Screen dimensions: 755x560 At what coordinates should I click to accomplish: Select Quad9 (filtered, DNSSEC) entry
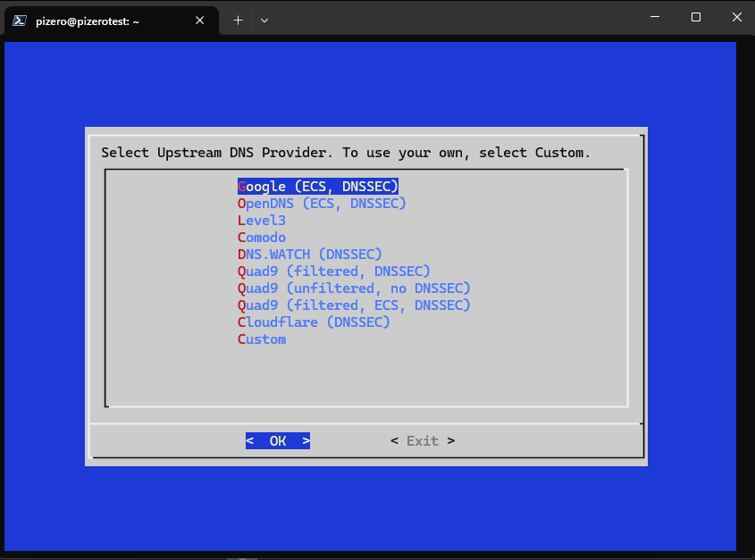pyautogui.click(x=333, y=272)
